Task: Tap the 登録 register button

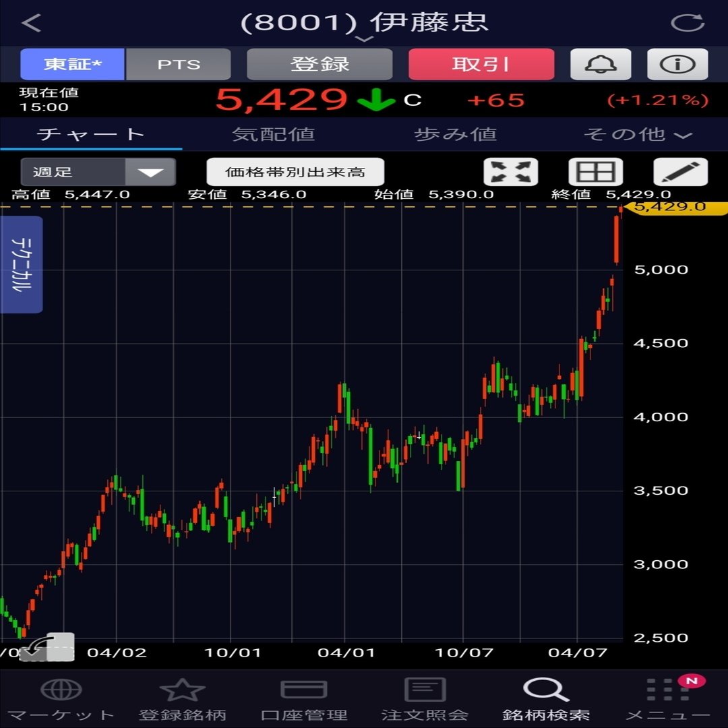Action: 320,64
